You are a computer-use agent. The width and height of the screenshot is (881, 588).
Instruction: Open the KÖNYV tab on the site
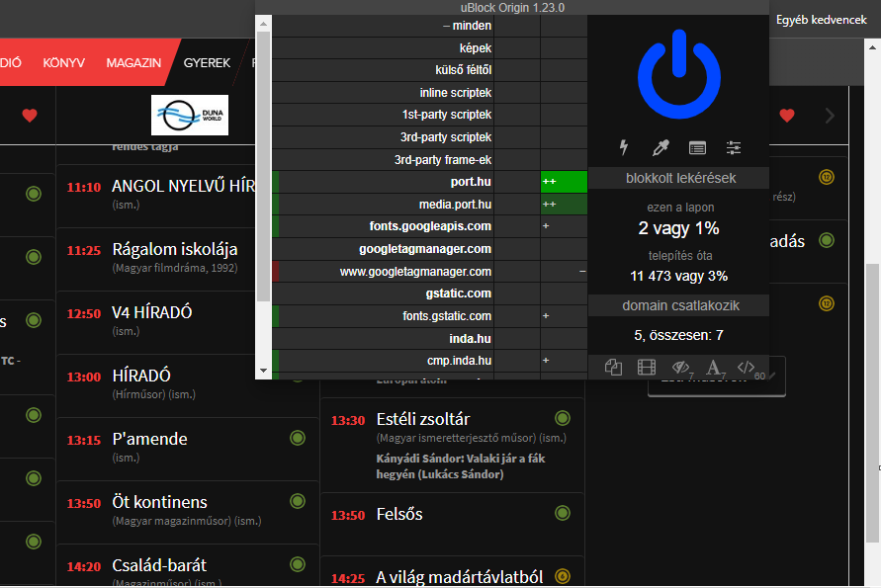(63, 63)
